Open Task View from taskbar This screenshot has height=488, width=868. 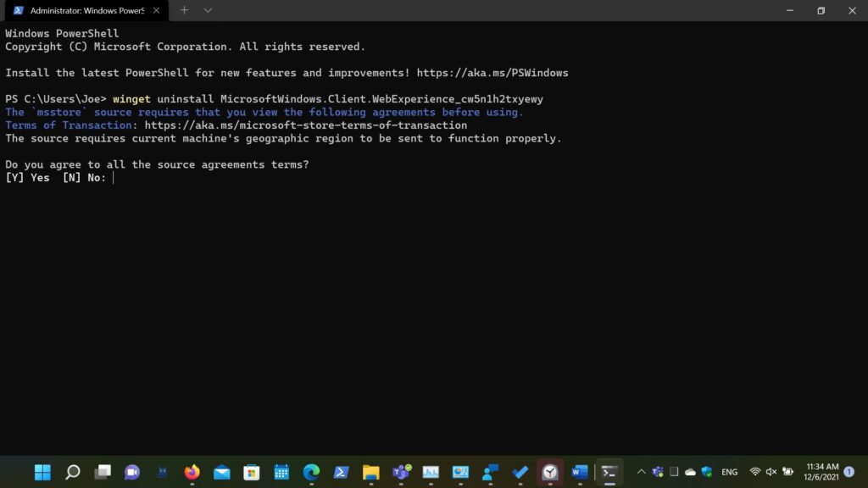pos(103,472)
